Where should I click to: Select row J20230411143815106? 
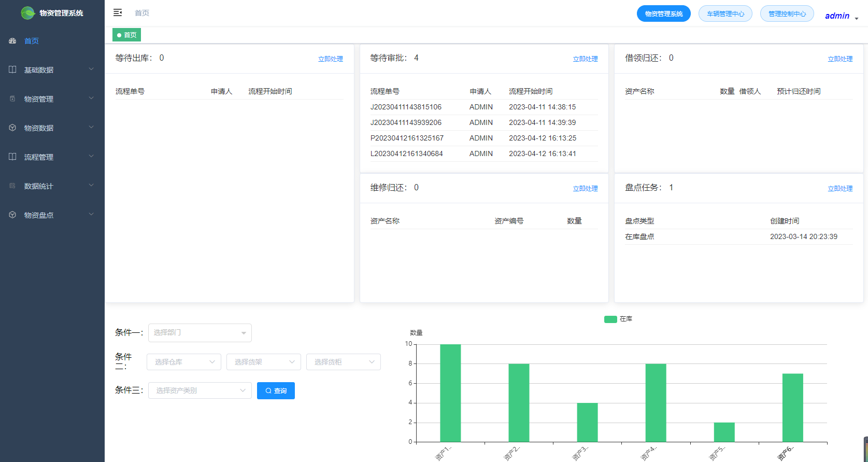(x=484, y=107)
